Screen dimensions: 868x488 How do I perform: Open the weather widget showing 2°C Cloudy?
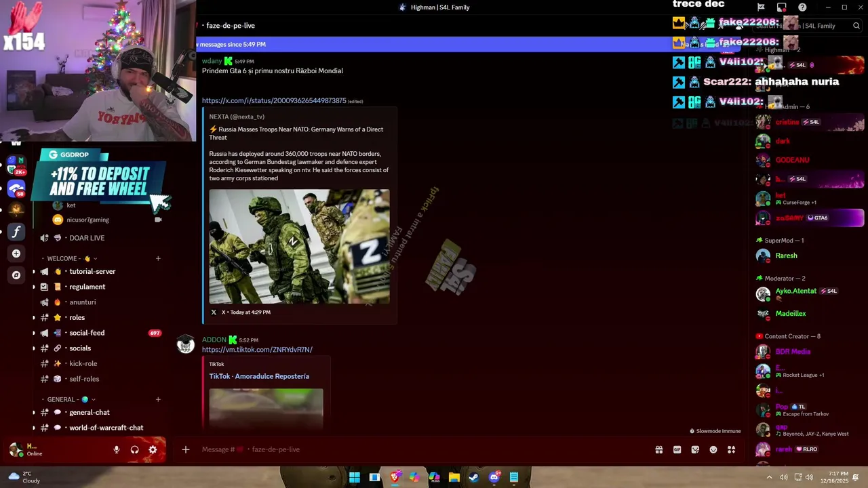tap(24, 477)
